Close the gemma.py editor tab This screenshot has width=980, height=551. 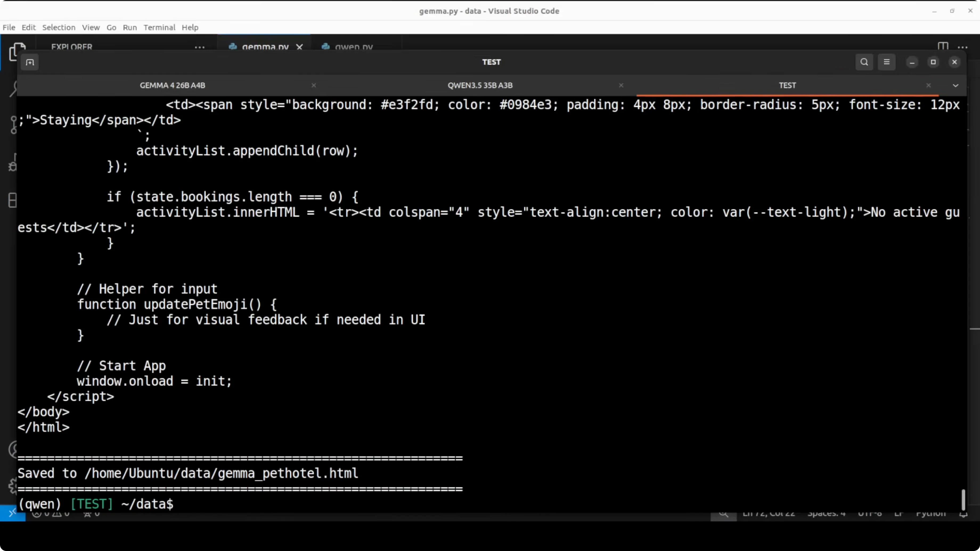click(299, 47)
